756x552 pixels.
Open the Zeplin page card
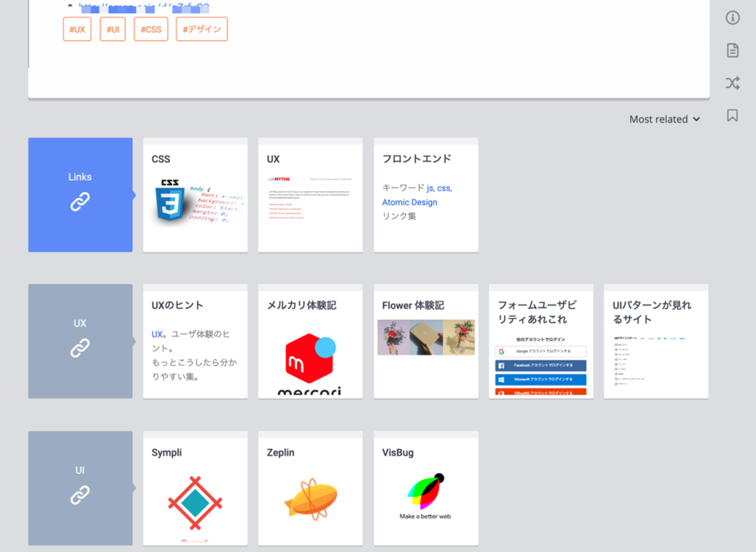coord(310,488)
